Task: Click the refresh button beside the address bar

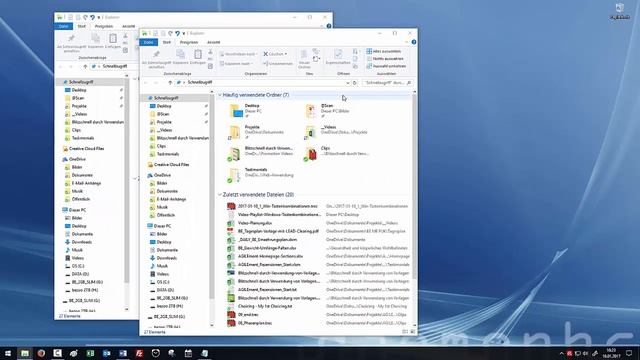Action: point(355,82)
